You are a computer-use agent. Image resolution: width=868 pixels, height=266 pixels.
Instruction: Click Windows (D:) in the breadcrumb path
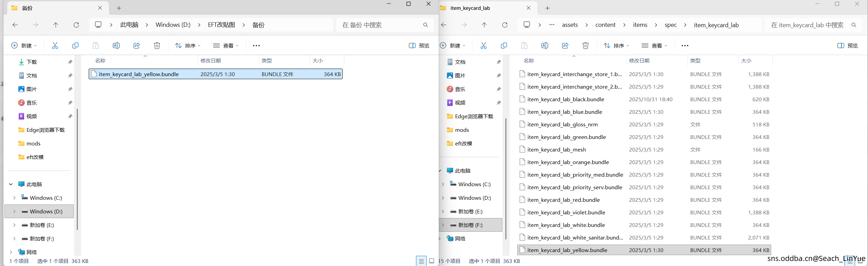tap(173, 25)
